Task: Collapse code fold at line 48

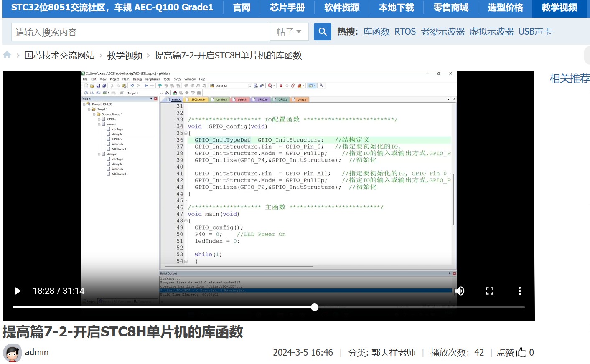Action: tap(186, 221)
